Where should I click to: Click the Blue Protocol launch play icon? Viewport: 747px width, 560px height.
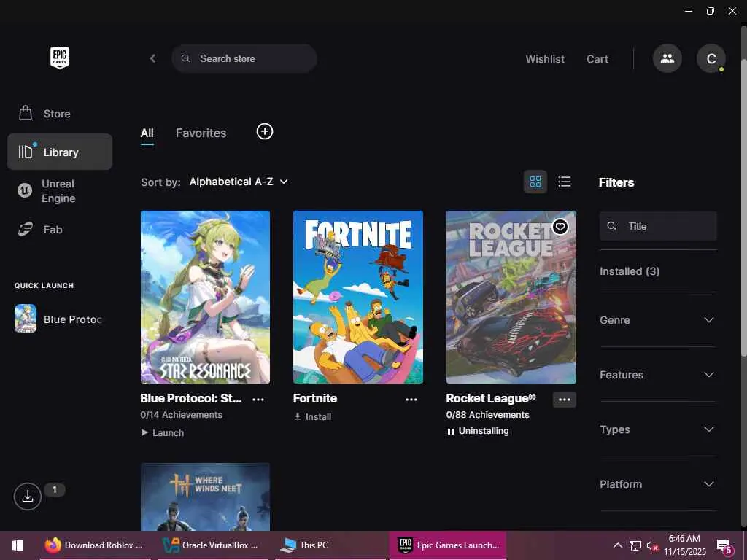[145, 432]
